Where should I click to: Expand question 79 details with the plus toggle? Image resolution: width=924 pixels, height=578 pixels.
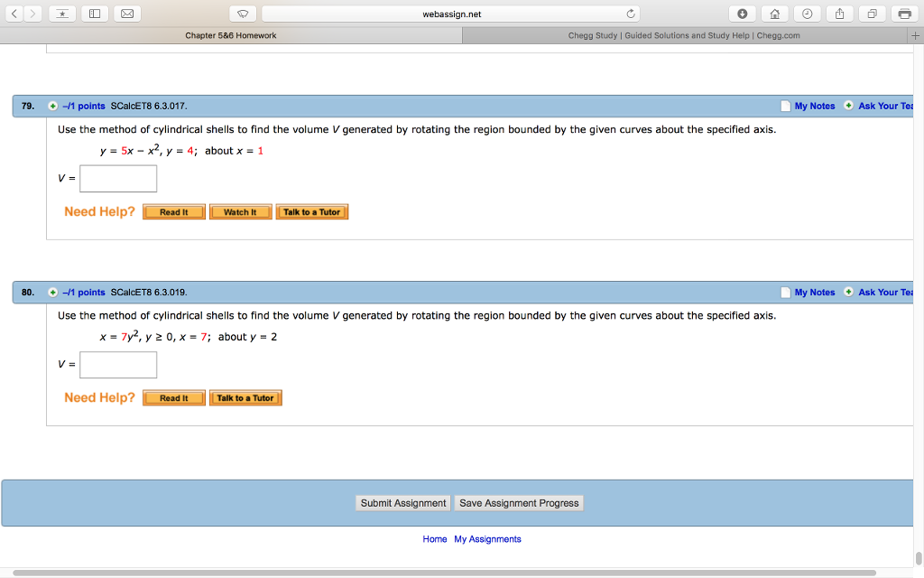pos(52,106)
